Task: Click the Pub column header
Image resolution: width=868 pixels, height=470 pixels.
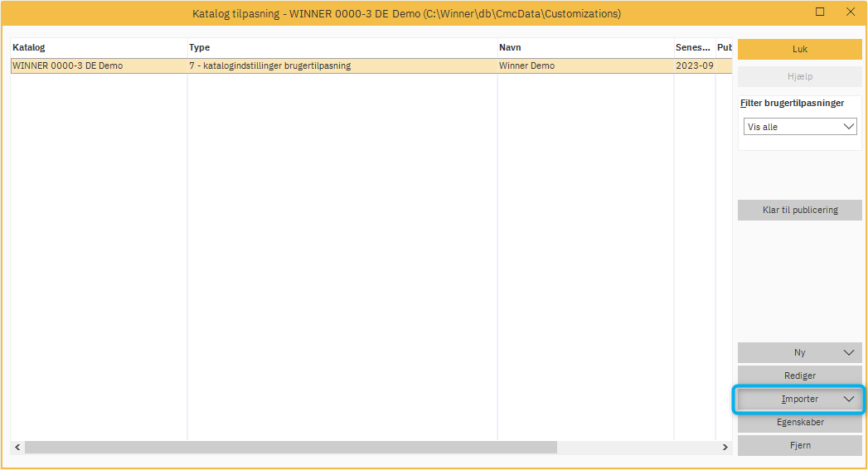Action: tap(724, 47)
